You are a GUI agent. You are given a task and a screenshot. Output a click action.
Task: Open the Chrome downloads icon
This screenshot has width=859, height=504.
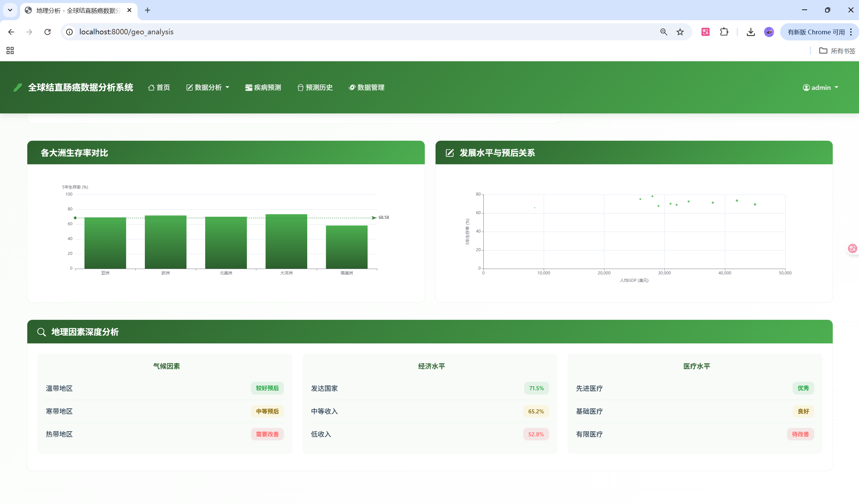751,32
